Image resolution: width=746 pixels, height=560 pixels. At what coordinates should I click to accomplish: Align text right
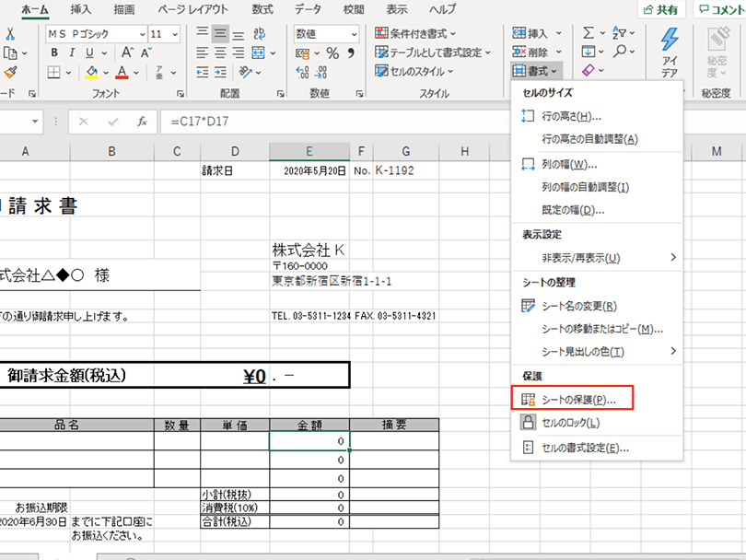click(x=239, y=52)
